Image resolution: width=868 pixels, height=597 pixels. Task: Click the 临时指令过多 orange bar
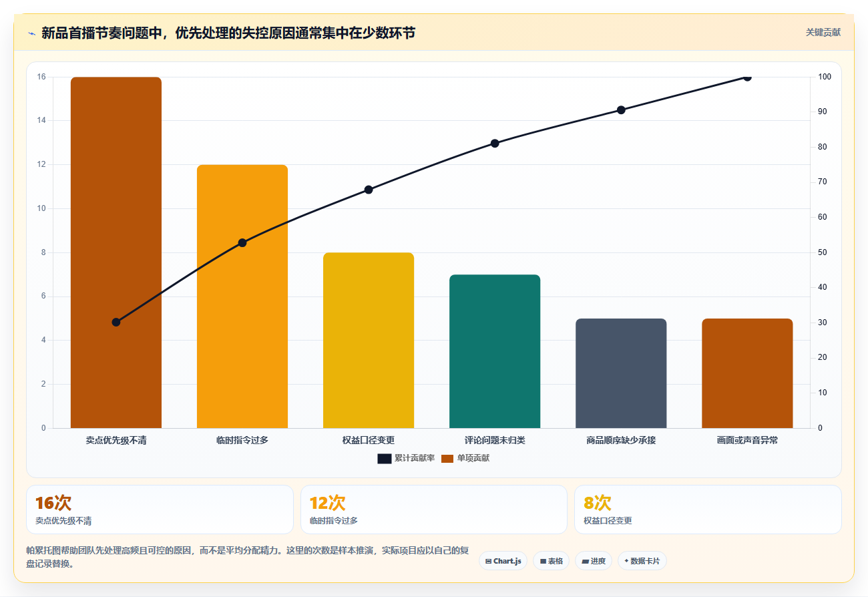click(242, 296)
